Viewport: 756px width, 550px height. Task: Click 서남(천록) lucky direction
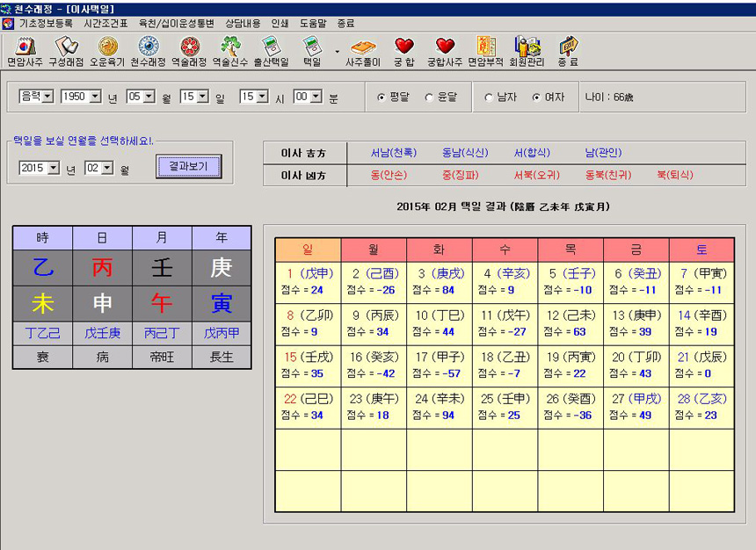[394, 153]
